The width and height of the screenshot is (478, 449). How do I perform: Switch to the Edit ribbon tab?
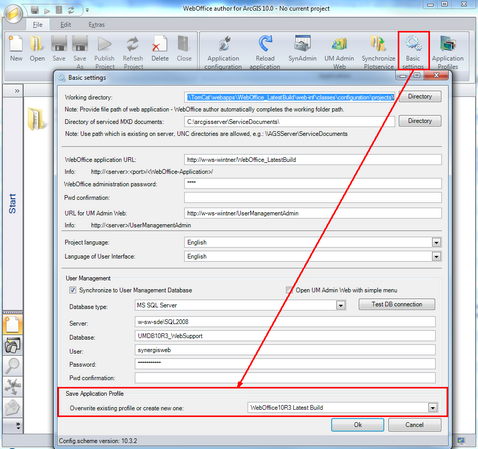tap(66, 25)
